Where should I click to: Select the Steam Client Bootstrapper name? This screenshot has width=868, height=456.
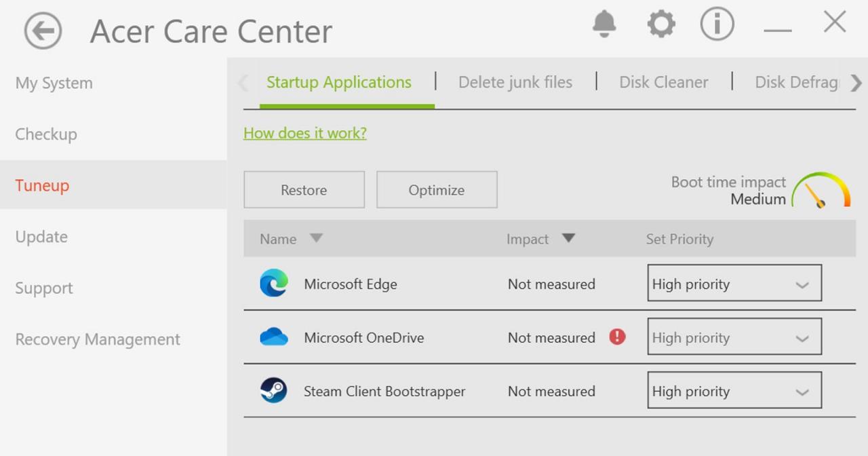[384, 392]
